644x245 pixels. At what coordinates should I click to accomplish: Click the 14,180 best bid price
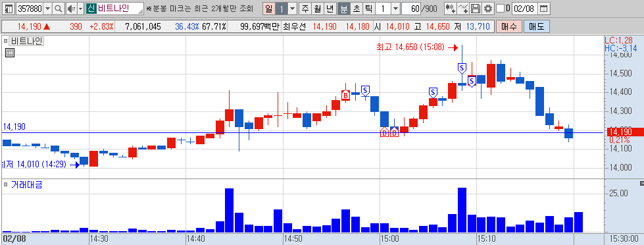click(x=357, y=27)
